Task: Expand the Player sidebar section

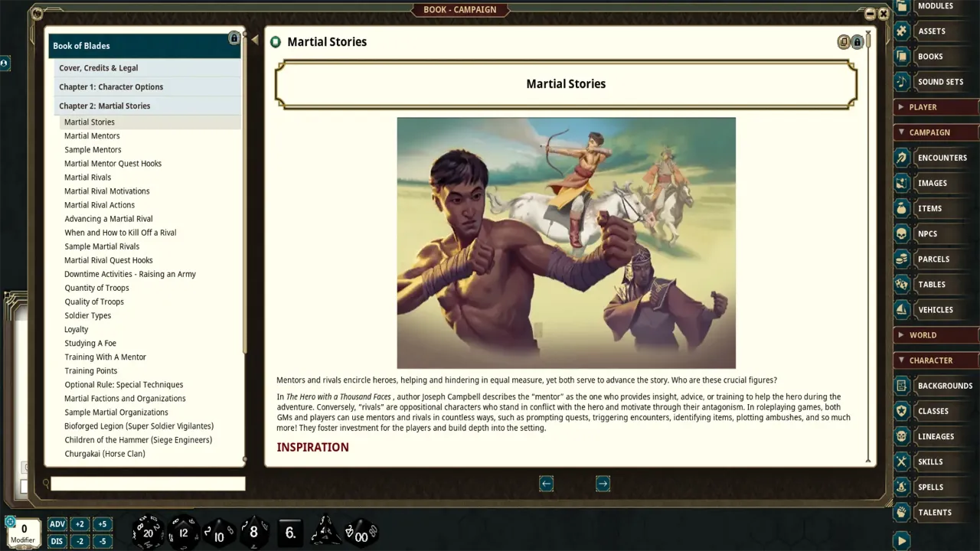Action: [x=936, y=107]
